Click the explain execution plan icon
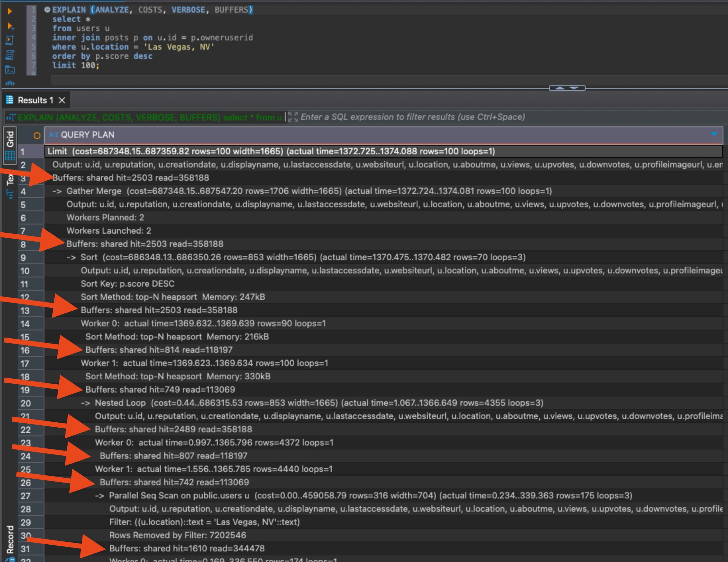The width and height of the screenshot is (728, 562). pyautogui.click(x=10, y=55)
